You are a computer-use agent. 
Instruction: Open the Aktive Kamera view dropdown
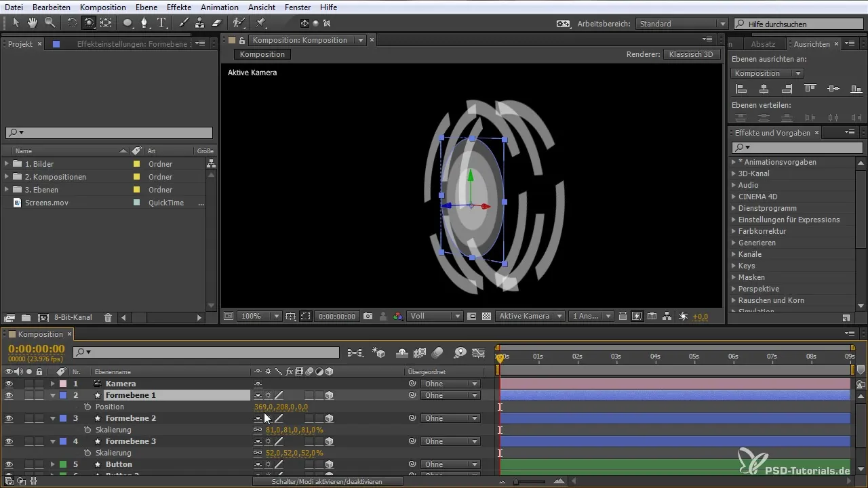click(530, 316)
